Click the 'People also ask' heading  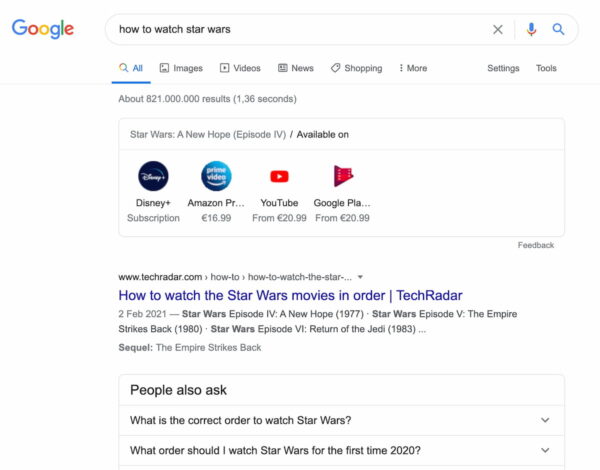click(x=178, y=390)
